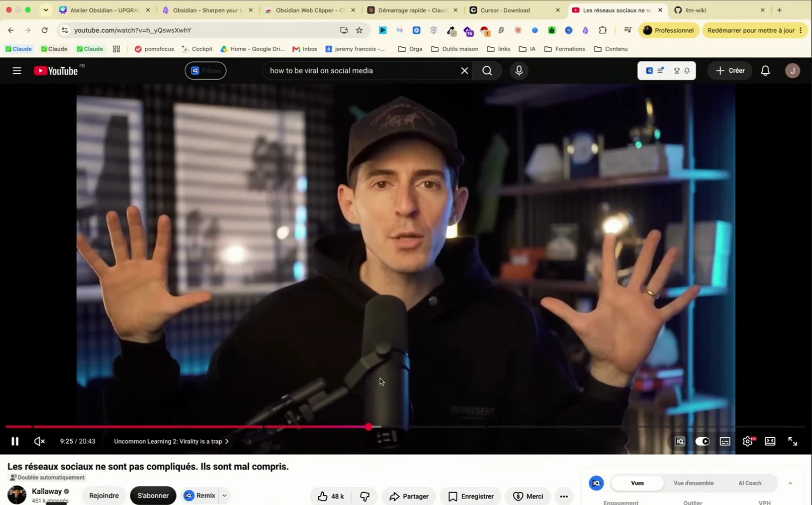Open more actions three-dot menu
Screen dimensions: 812x505
pyautogui.click(x=564, y=496)
